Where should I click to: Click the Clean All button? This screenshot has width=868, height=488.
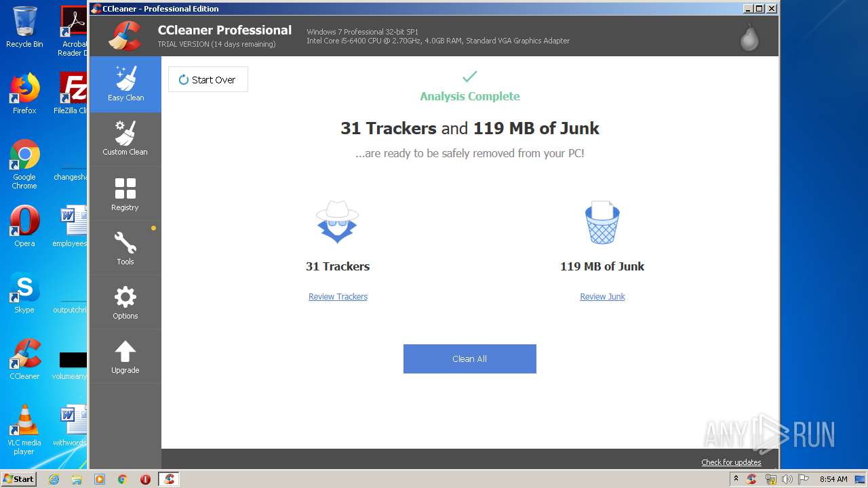470,359
